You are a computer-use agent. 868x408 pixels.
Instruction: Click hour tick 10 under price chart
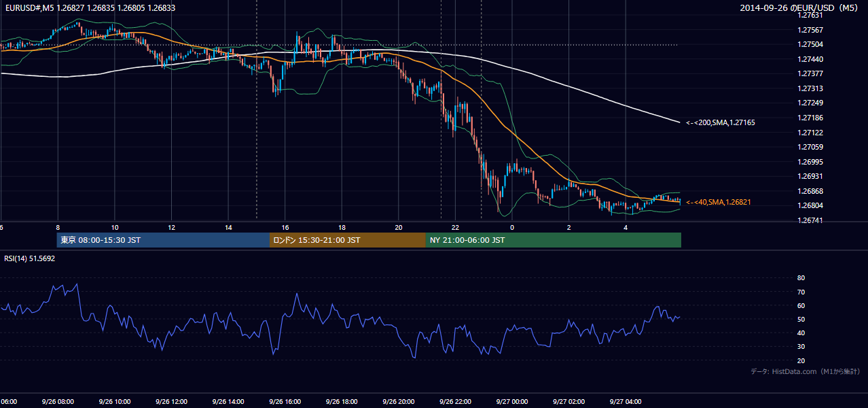point(115,227)
